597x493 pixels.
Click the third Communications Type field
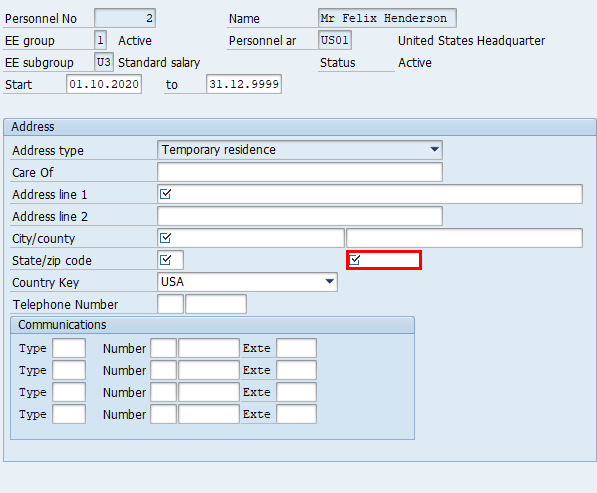tap(69, 392)
